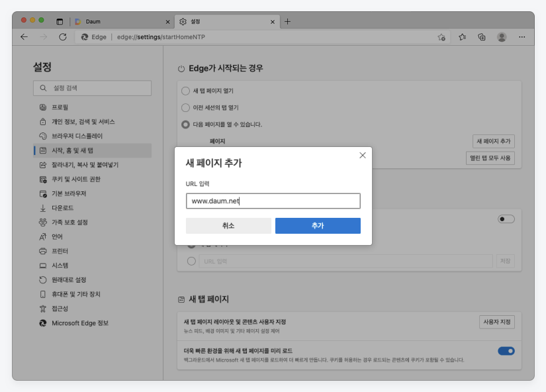
Task: Add page to favorites star icon
Action: (441, 37)
